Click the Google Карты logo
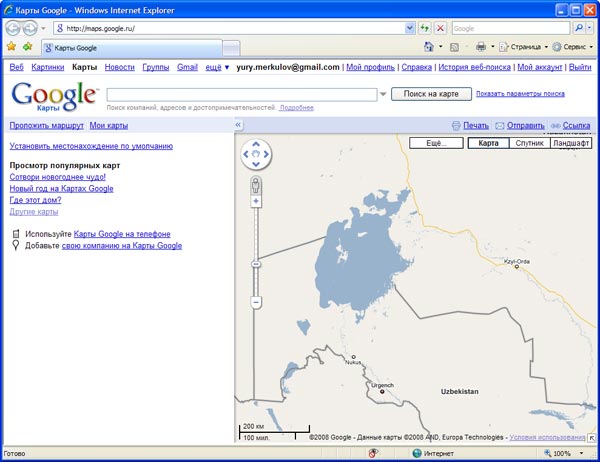This screenshot has height=462, width=600. [55, 96]
